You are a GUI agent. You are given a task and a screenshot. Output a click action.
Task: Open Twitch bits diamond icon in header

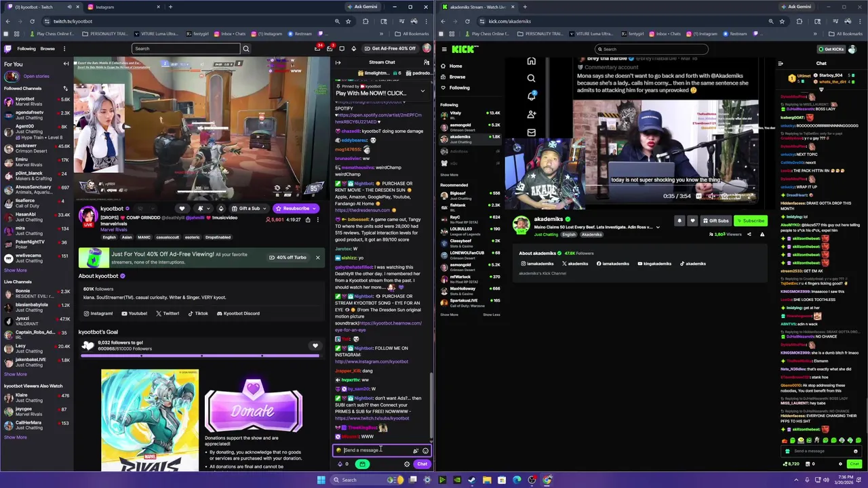[353, 48]
